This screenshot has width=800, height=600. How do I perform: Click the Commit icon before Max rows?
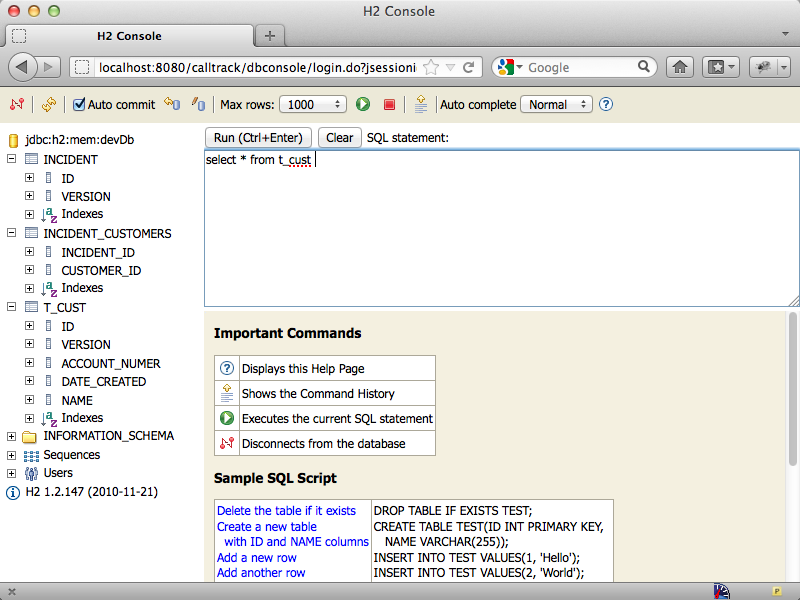pyautogui.click(x=198, y=104)
